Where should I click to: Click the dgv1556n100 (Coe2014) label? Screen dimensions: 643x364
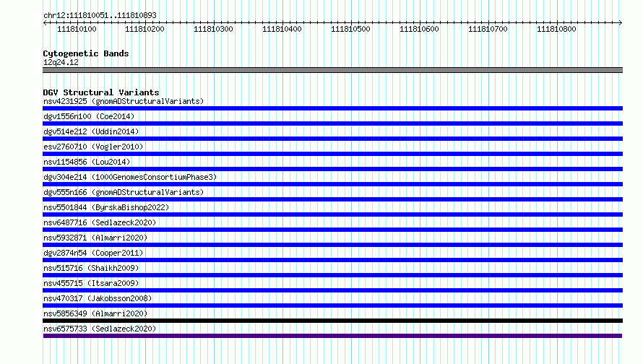point(89,116)
